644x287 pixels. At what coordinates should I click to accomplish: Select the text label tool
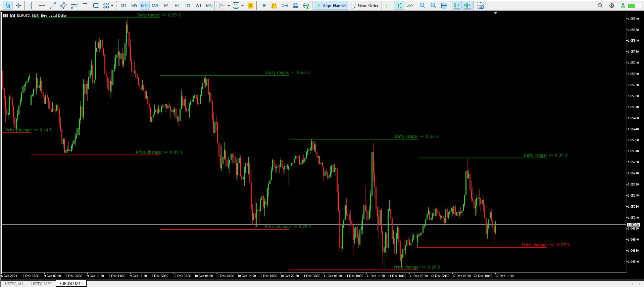85,5
